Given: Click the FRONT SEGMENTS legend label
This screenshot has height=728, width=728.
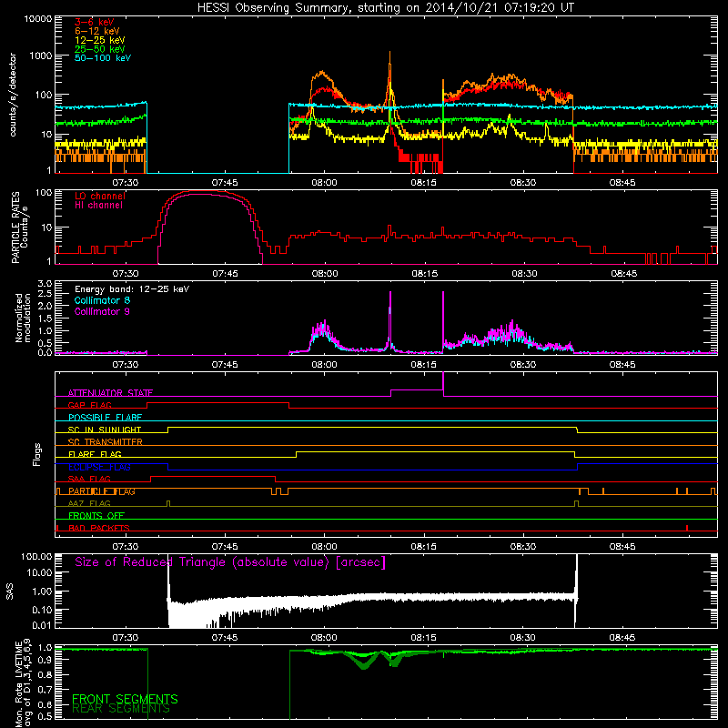Looking at the screenshot, I should click(x=125, y=699).
